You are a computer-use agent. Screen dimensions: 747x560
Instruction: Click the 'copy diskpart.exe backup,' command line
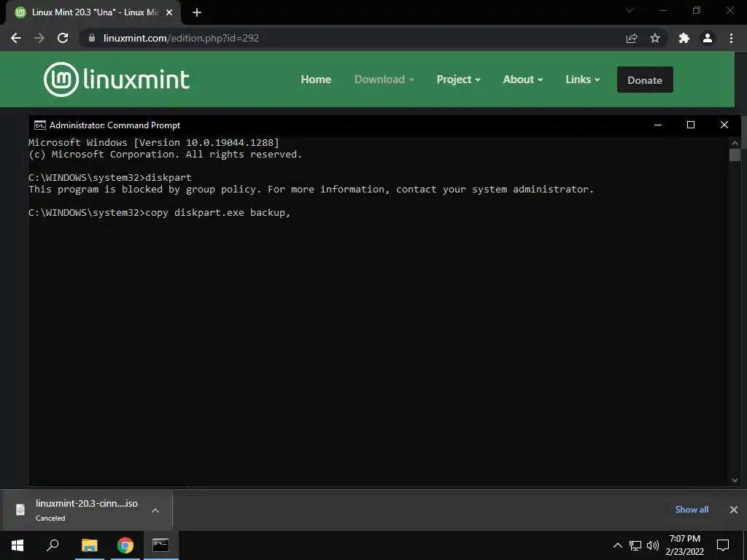[160, 212]
